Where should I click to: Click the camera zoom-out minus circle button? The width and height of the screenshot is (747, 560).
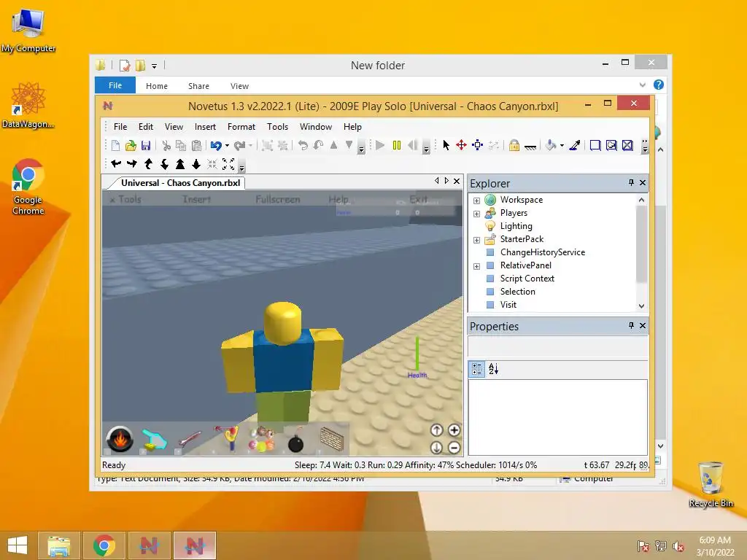point(454,448)
